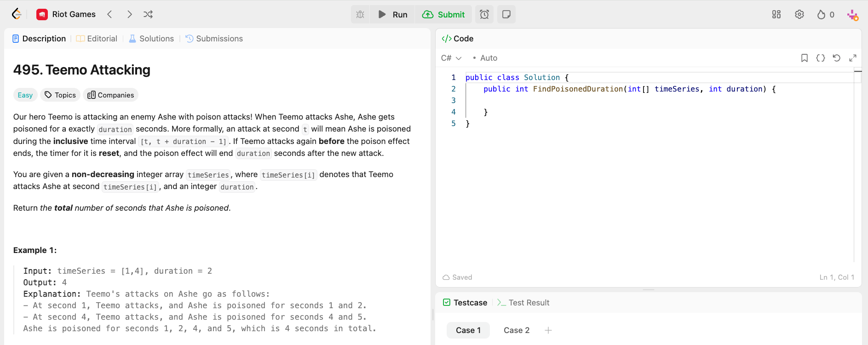This screenshot has width=868, height=345.
Task: Open the C# language dropdown
Action: click(451, 58)
